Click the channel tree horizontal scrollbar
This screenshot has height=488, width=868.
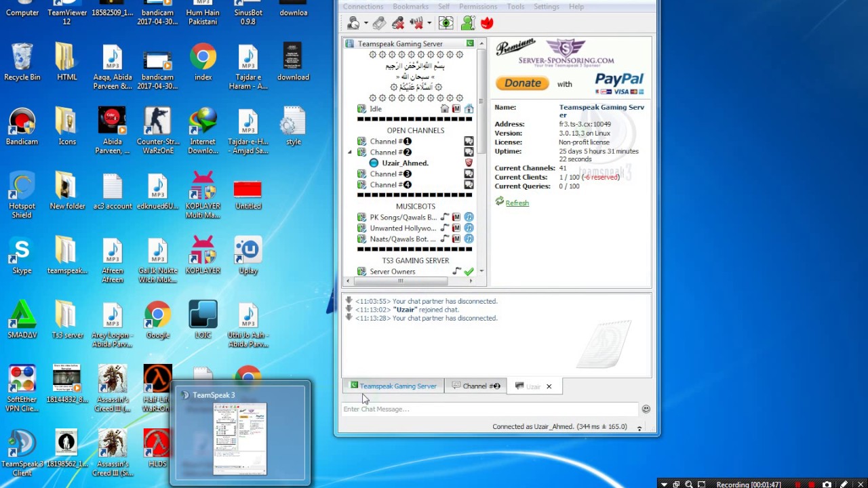click(400, 281)
